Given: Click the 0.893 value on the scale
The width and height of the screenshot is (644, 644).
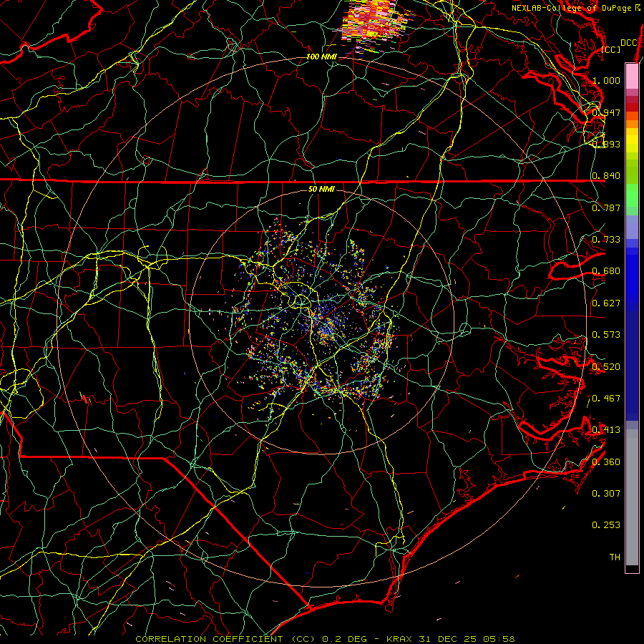Looking at the screenshot, I should pyautogui.click(x=606, y=144).
